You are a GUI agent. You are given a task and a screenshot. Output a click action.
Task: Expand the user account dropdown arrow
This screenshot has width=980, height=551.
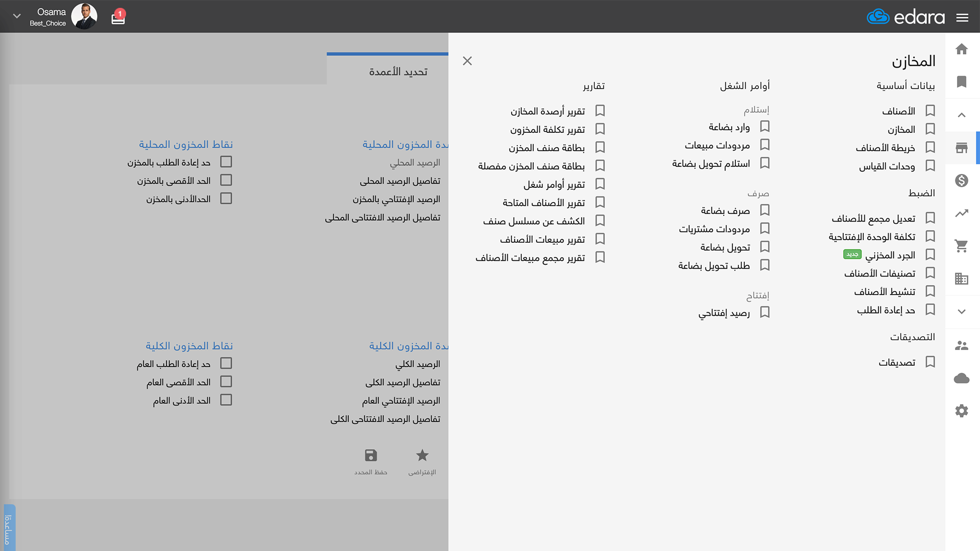[17, 16]
